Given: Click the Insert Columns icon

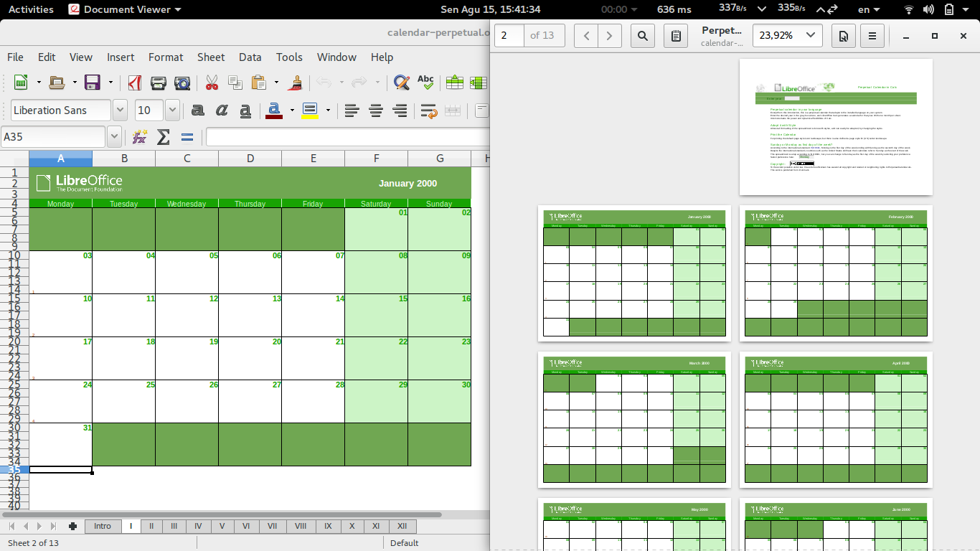Looking at the screenshot, I should pos(479,83).
